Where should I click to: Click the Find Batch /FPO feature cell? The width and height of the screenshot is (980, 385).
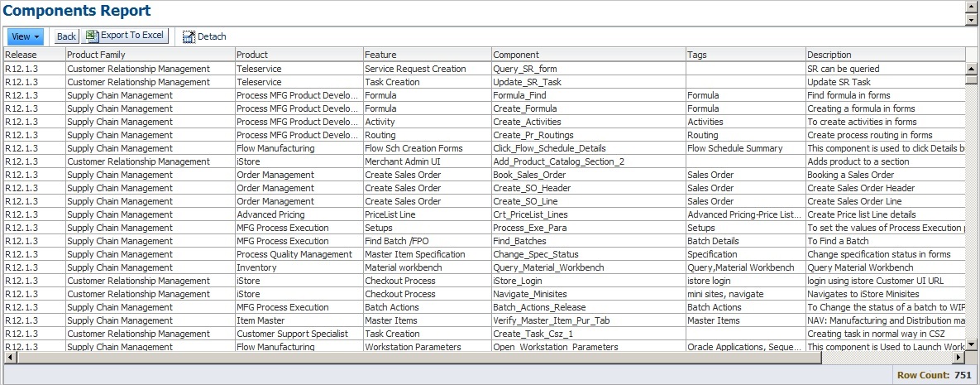[x=428, y=241]
